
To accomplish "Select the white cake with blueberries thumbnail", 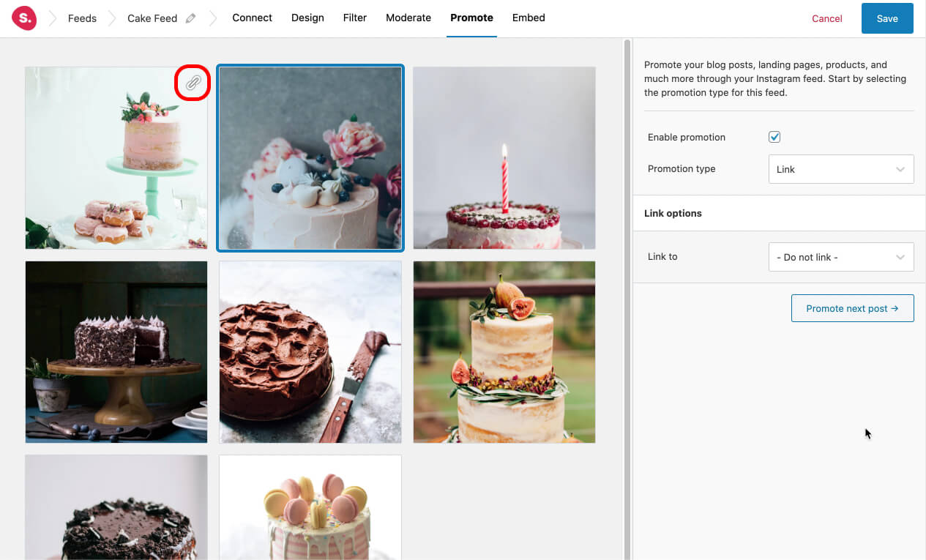I will (x=310, y=158).
